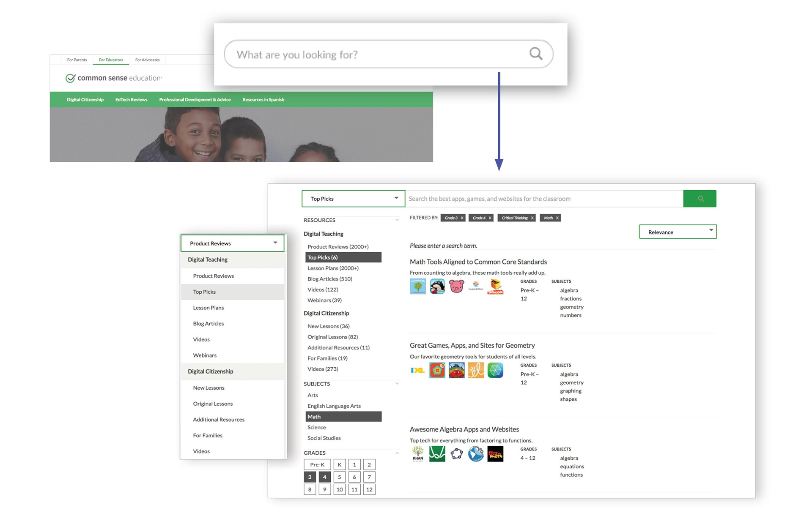Choose Lesson Plans in the dropdown list
Image resolution: width=812 pixels, height=524 pixels.
pyautogui.click(x=233, y=308)
